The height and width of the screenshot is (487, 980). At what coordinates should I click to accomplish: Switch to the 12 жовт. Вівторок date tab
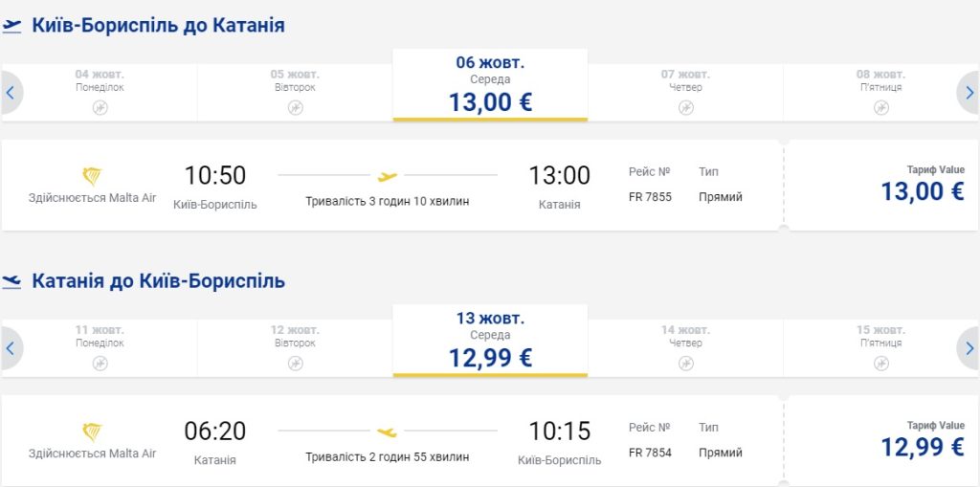pyautogui.click(x=295, y=342)
